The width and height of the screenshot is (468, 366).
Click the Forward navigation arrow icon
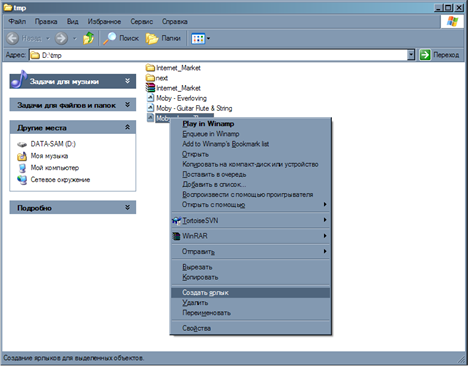(x=61, y=38)
